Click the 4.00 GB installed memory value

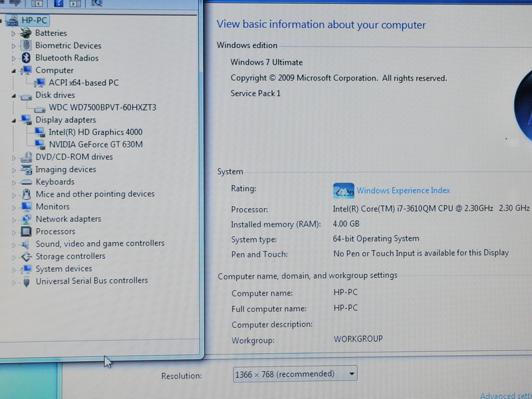[x=346, y=223]
